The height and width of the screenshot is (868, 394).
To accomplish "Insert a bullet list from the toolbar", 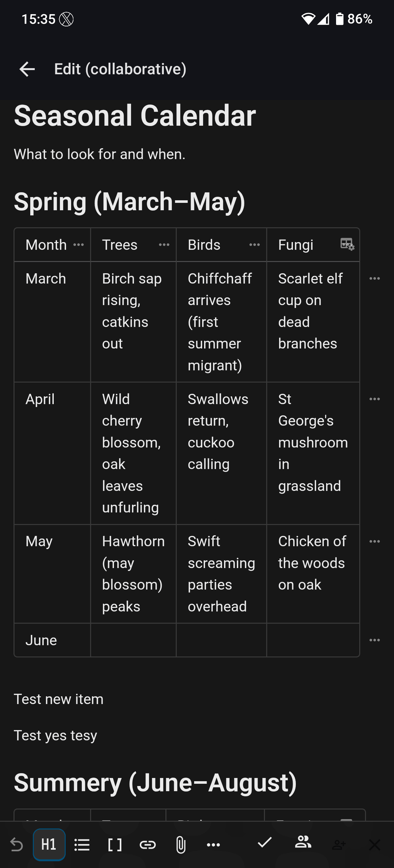I will (x=82, y=845).
